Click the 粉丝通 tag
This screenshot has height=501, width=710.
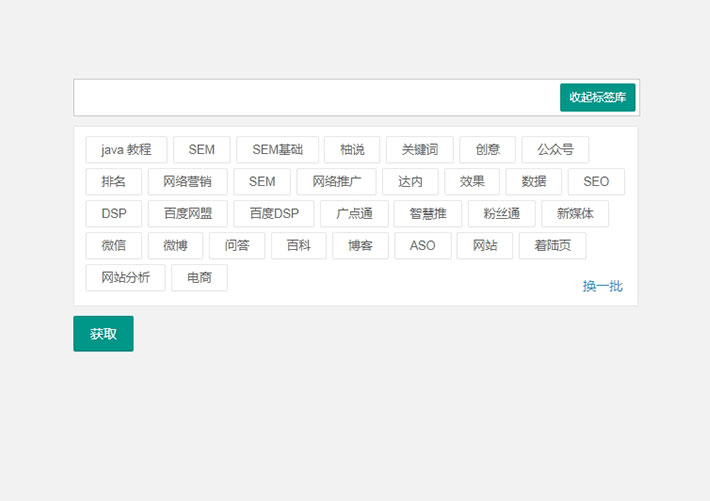tap(502, 213)
